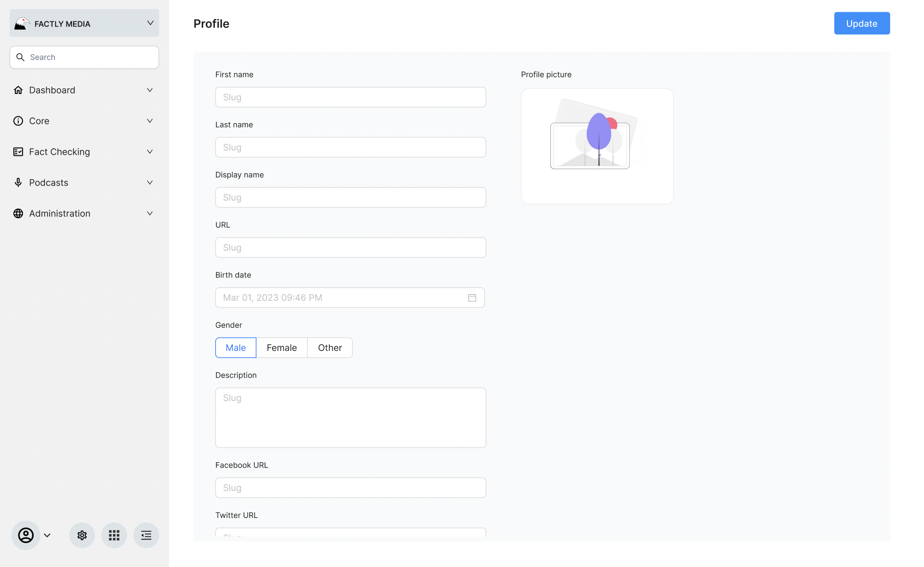Click the Twitter URL label
Screen dimensions: 924x567
[236, 515]
